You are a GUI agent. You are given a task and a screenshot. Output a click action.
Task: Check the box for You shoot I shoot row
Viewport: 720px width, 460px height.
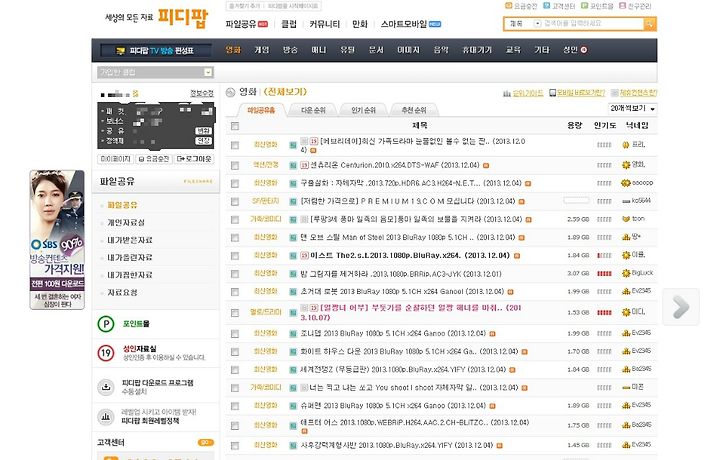coord(235,388)
